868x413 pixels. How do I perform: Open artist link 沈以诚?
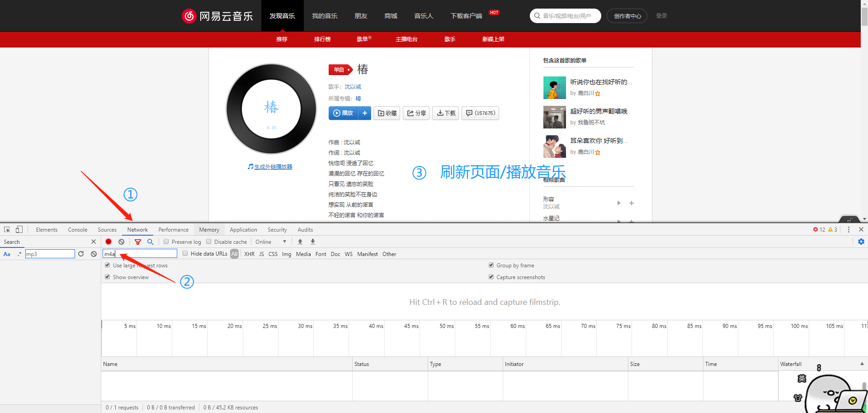[x=353, y=86]
